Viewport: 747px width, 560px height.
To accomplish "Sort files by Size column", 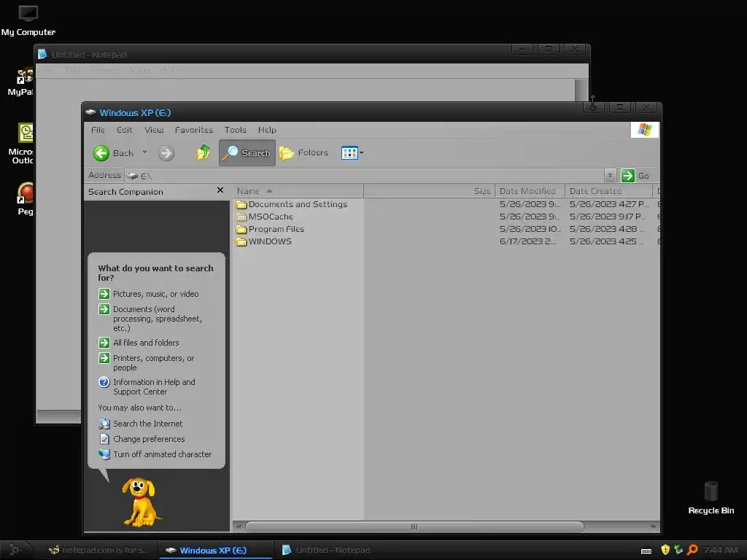I will pyautogui.click(x=429, y=191).
